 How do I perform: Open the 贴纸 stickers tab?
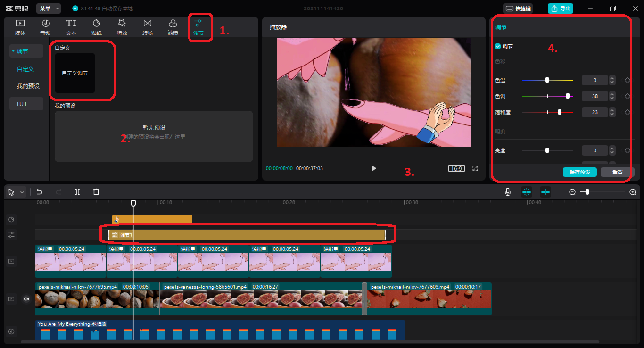[97, 27]
